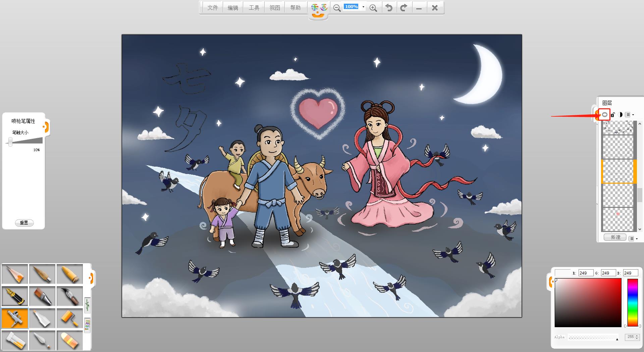Click the 重置 button
644x352 pixels.
coord(24,223)
